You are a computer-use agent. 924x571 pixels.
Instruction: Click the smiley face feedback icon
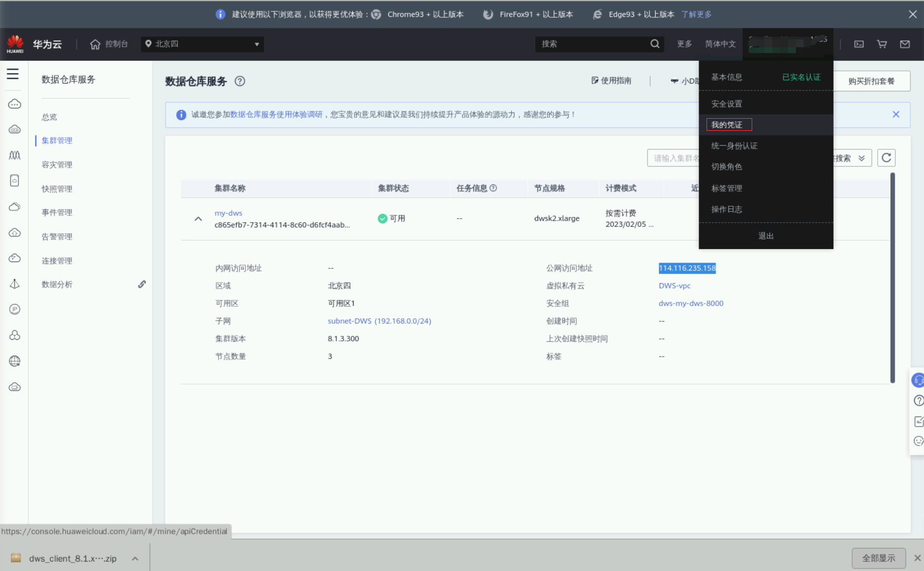tap(919, 441)
